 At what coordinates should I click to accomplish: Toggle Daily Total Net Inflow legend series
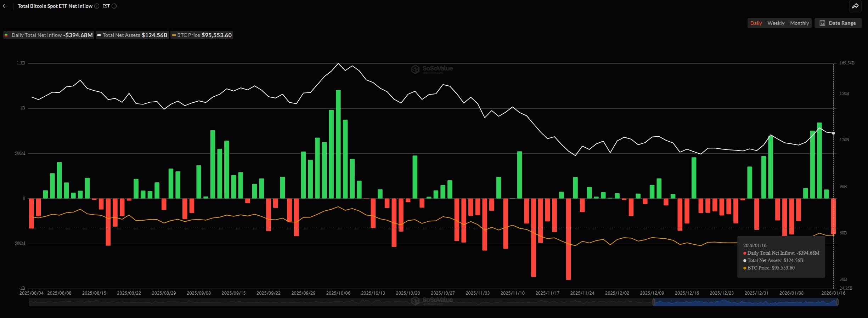pyautogui.click(x=49, y=35)
